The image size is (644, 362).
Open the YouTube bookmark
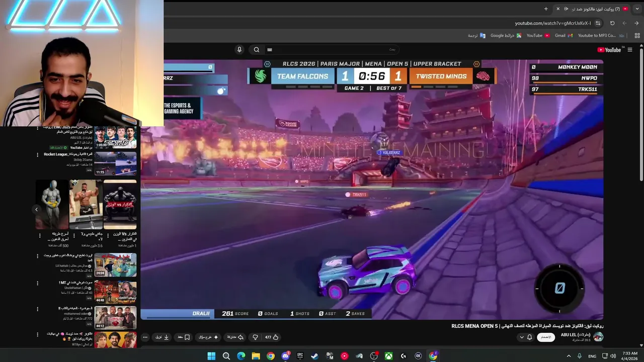click(538, 36)
